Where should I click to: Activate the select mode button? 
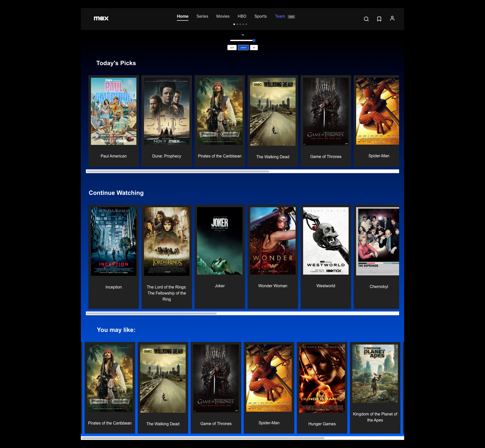pos(243,47)
